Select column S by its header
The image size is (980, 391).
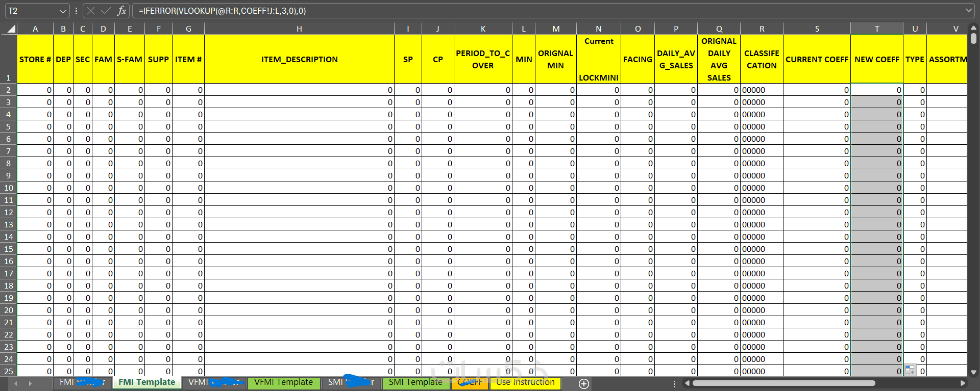(817, 29)
